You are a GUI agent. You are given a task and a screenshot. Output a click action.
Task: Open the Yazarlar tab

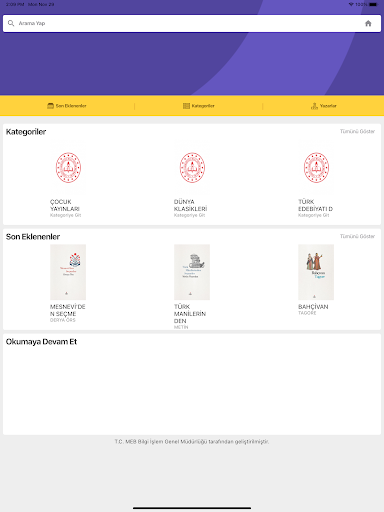click(324, 106)
